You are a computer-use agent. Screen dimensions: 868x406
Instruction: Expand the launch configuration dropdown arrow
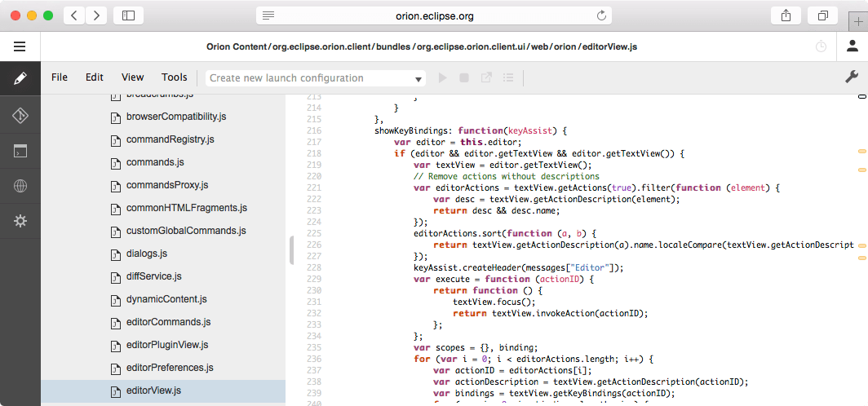point(418,79)
